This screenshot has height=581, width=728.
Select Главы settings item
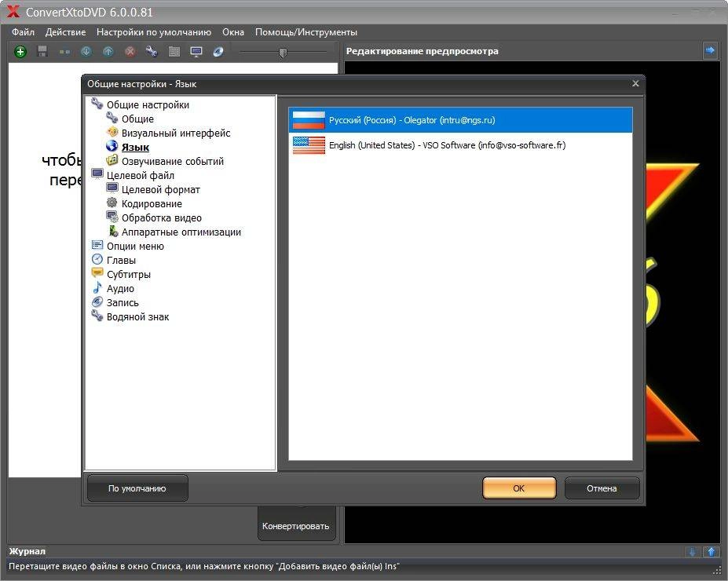pyautogui.click(x=121, y=261)
